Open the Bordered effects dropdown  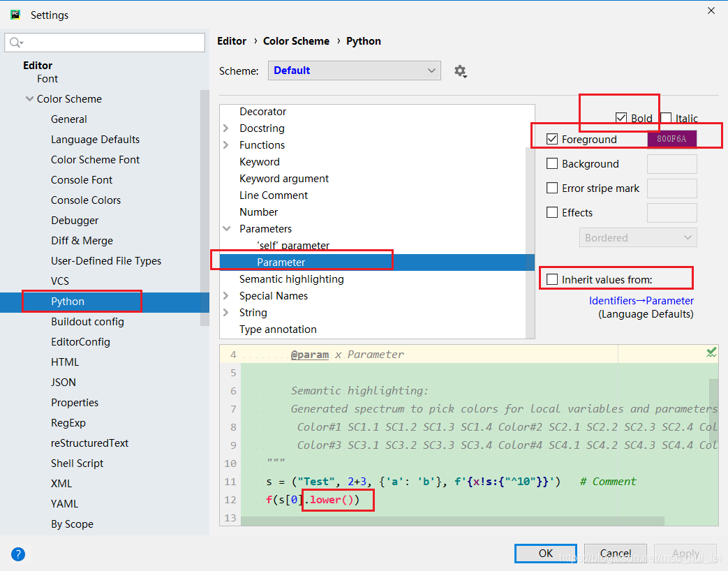pyautogui.click(x=637, y=237)
